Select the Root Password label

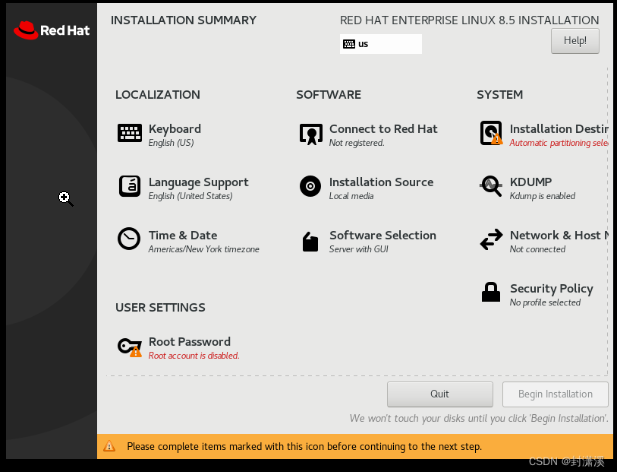[x=189, y=342]
